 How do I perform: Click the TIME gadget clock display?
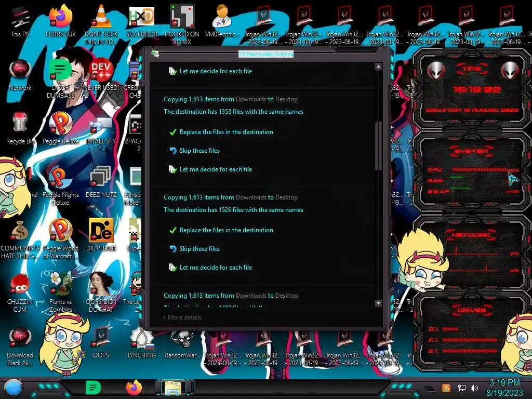pos(477,89)
